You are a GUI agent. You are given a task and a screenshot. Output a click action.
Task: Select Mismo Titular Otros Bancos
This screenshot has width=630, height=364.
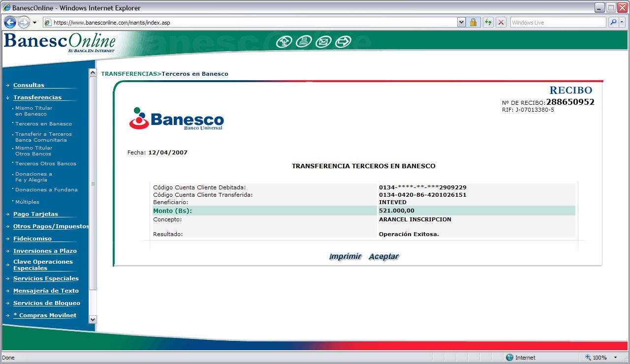click(x=33, y=151)
